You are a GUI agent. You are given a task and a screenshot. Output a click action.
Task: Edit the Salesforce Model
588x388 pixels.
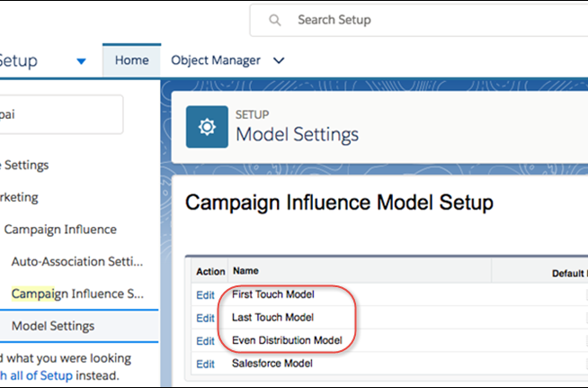coord(205,364)
